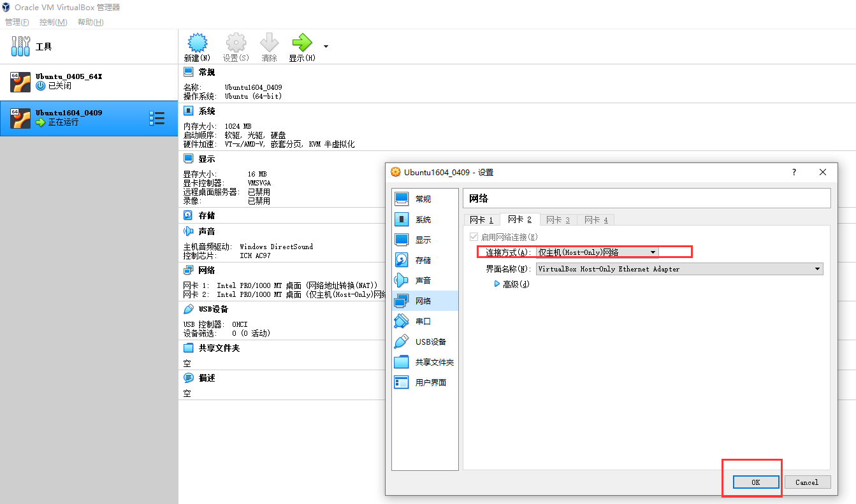Click the USB设备 section header in details
Viewport: 856px width, 504px height.
point(214,310)
